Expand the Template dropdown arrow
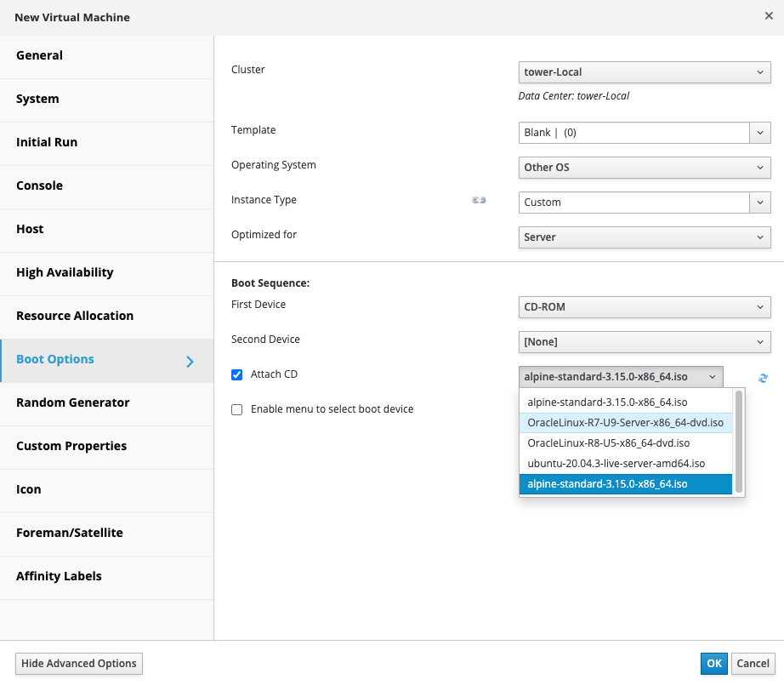The width and height of the screenshot is (784, 685). (x=760, y=133)
